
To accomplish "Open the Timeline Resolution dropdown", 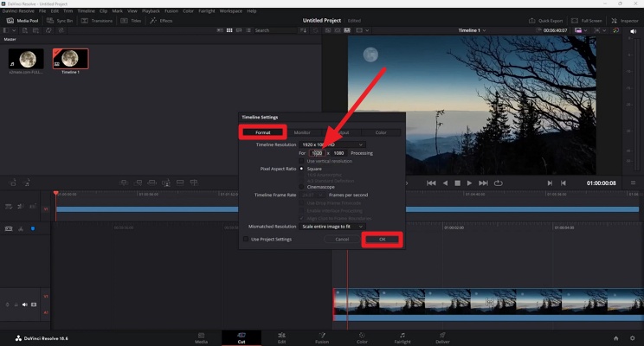I will [x=332, y=144].
